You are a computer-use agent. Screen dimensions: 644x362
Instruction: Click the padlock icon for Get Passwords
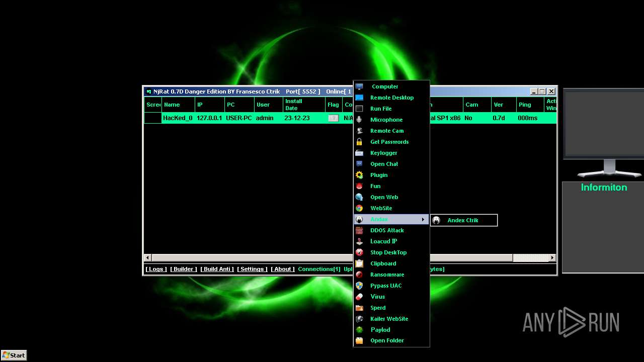tap(359, 142)
